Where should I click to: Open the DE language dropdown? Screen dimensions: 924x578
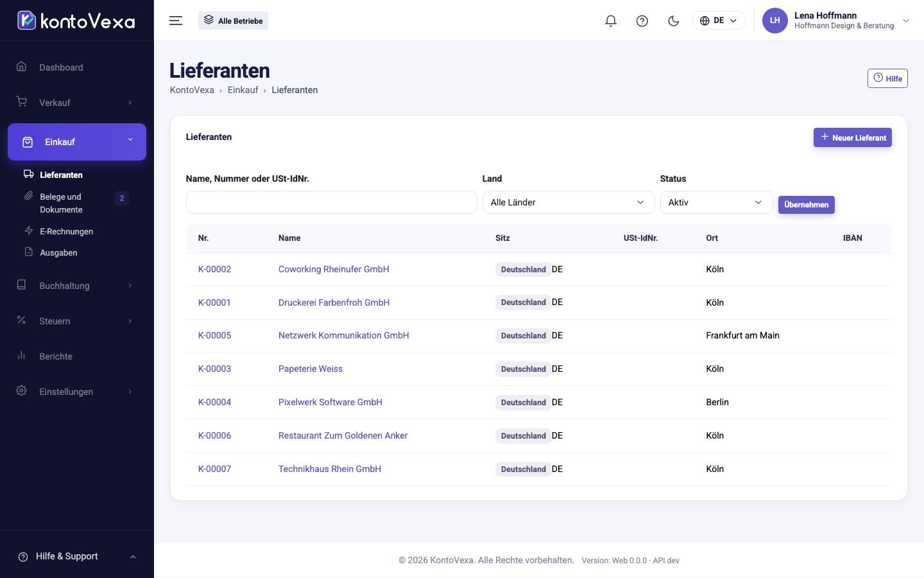pos(719,21)
